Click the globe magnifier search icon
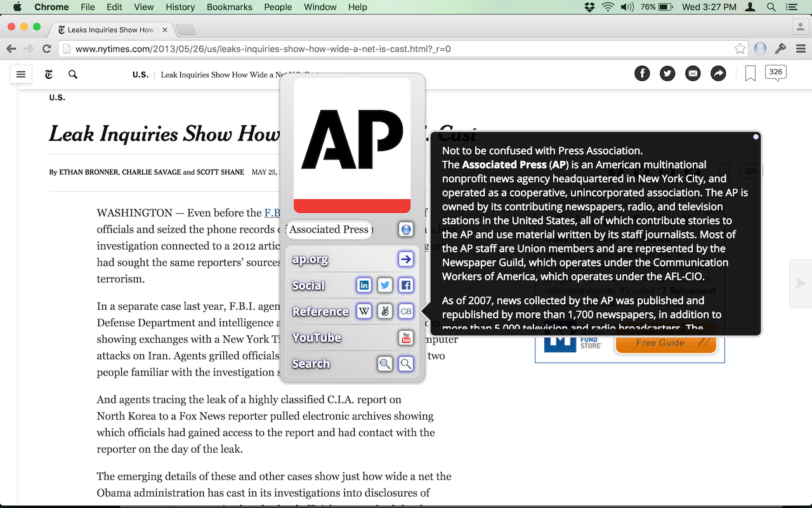 coord(385,364)
